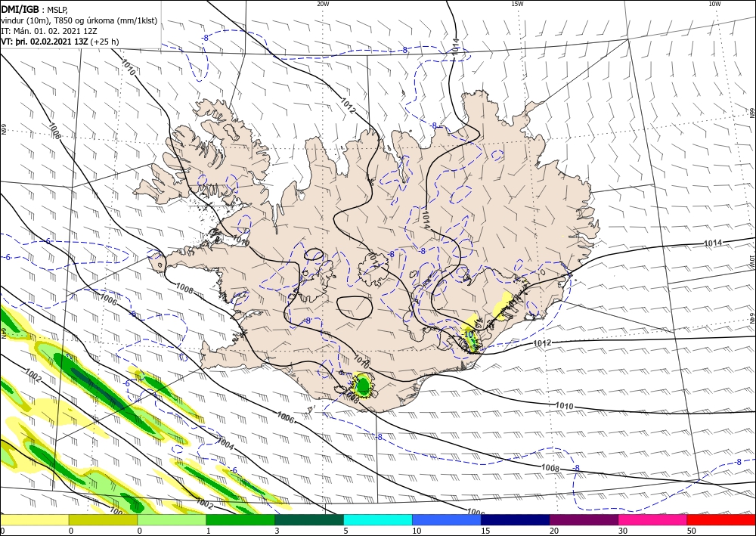Screen dimensions: 756x536
Task: Select the purple 20–30 legend swatch
Action: click(x=584, y=520)
